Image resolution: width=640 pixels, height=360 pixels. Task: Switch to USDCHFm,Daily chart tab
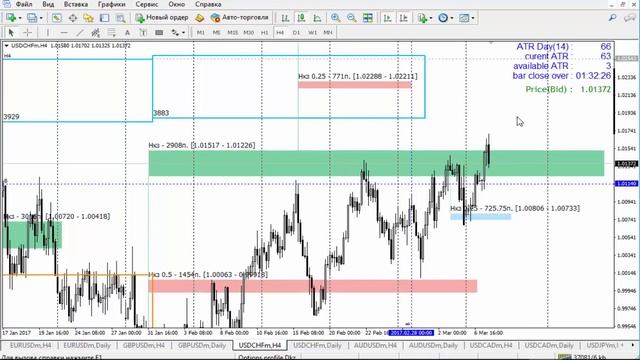pos(317,345)
